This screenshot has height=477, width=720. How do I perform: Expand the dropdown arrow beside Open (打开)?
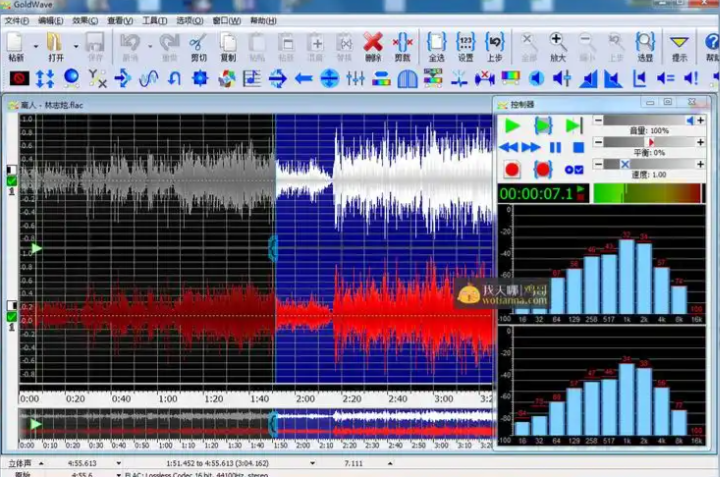(x=75, y=45)
